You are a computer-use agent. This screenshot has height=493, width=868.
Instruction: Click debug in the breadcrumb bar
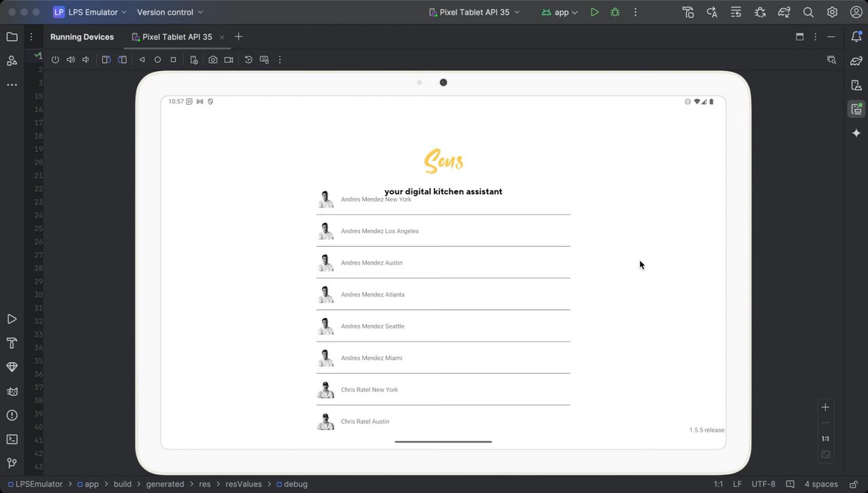pos(292,484)
